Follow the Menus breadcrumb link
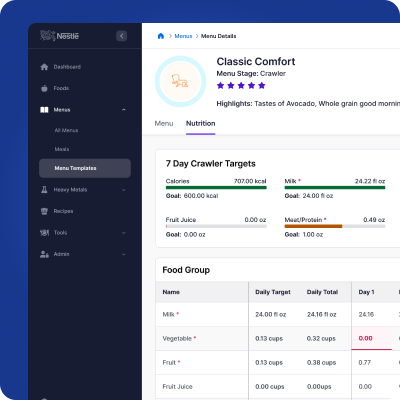The width and height of the screenshot is (400, 400). [x=183, y=36]
